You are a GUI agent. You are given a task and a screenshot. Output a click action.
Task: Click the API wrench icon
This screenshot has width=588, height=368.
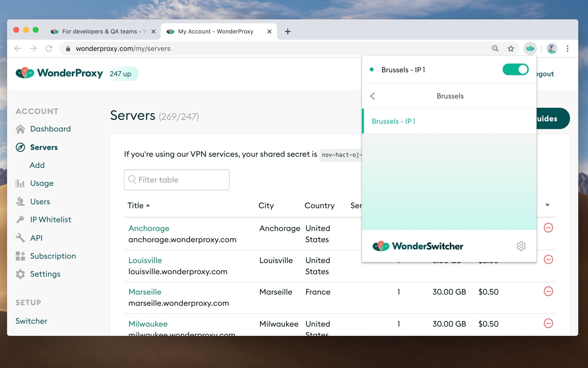[x=20, y=238]
